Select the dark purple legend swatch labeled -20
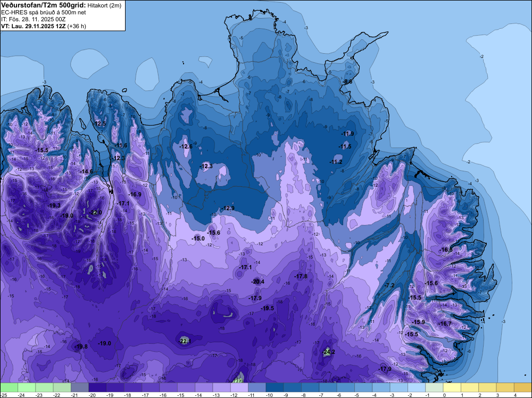 click(97, 387)
